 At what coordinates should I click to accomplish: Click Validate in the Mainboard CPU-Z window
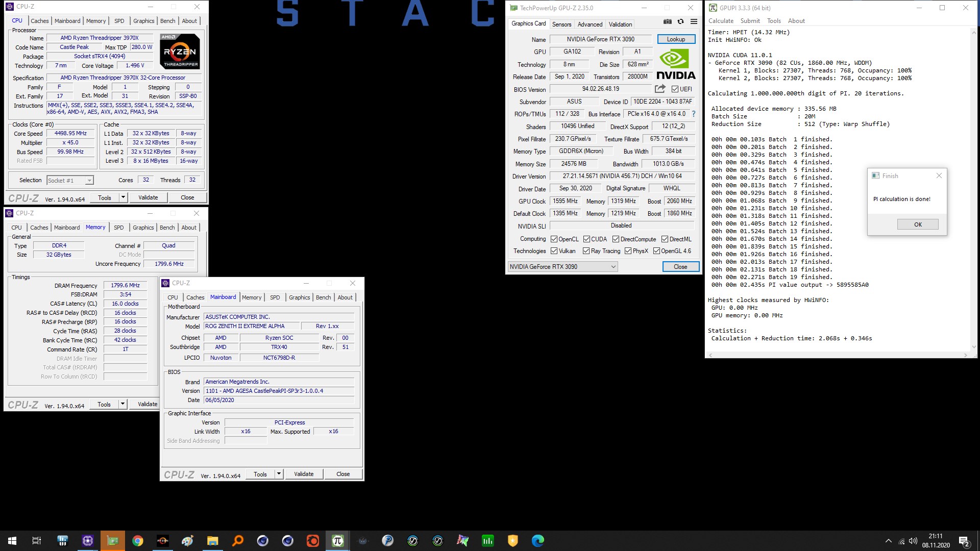pyautogui.click(x=304, y=474)
